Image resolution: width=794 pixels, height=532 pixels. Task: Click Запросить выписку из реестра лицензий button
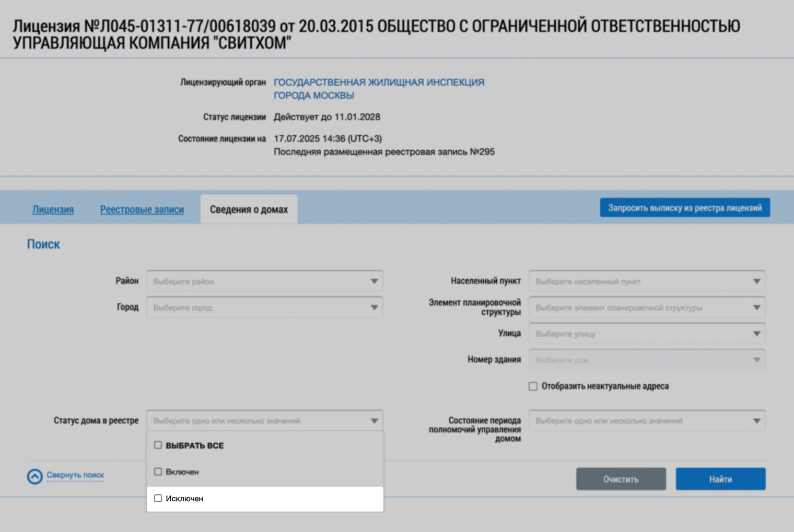[685, 208]
